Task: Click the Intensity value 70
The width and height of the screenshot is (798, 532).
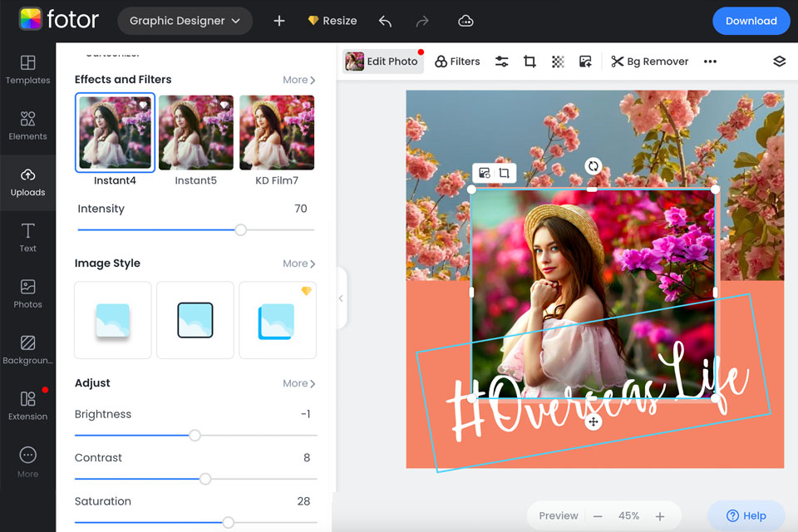Action: [x=301, y=209]
